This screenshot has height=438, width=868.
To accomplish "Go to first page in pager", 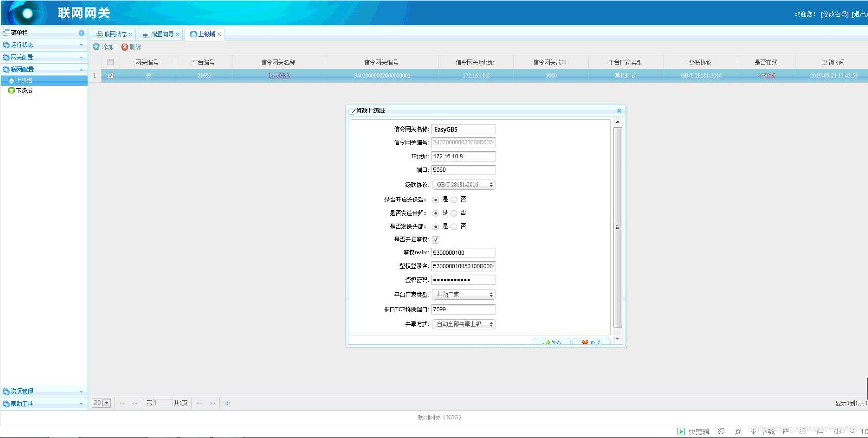I will (122, 403).
